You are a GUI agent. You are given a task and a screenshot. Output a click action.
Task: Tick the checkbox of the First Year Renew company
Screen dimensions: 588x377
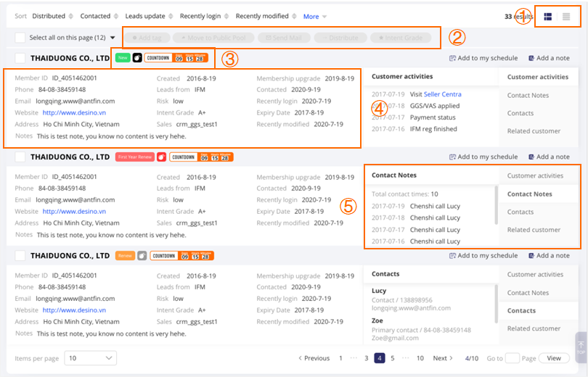[x=20, y=157]
